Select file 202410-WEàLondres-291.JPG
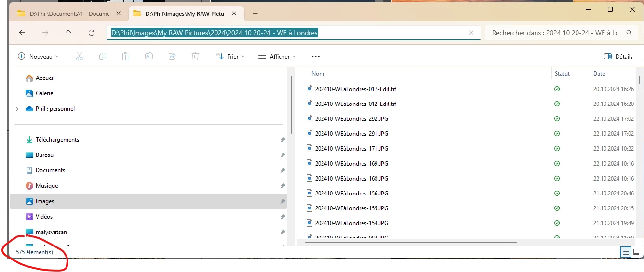The height and width of the screenshot is (272, 644). pos(351,133)
